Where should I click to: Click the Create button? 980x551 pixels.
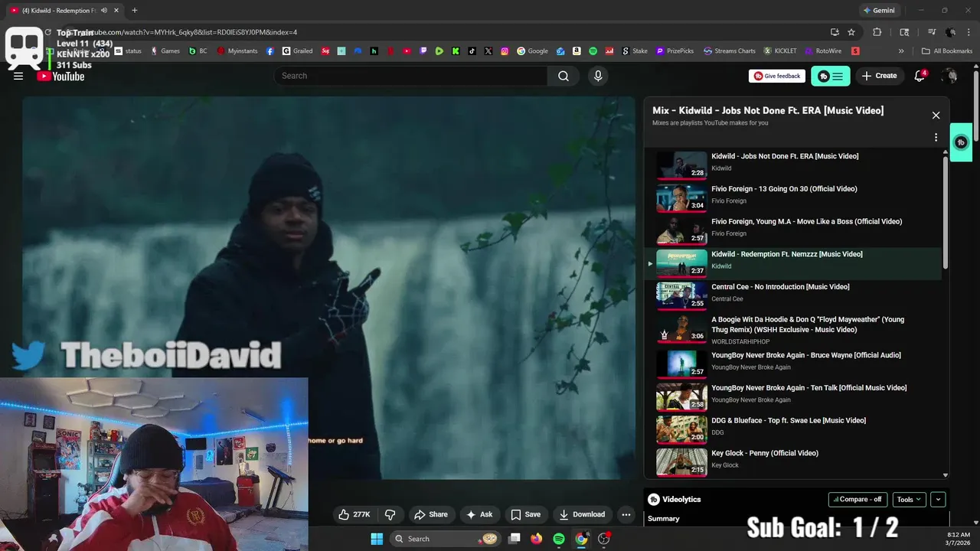pyautogui.click(x=879, y=76)
